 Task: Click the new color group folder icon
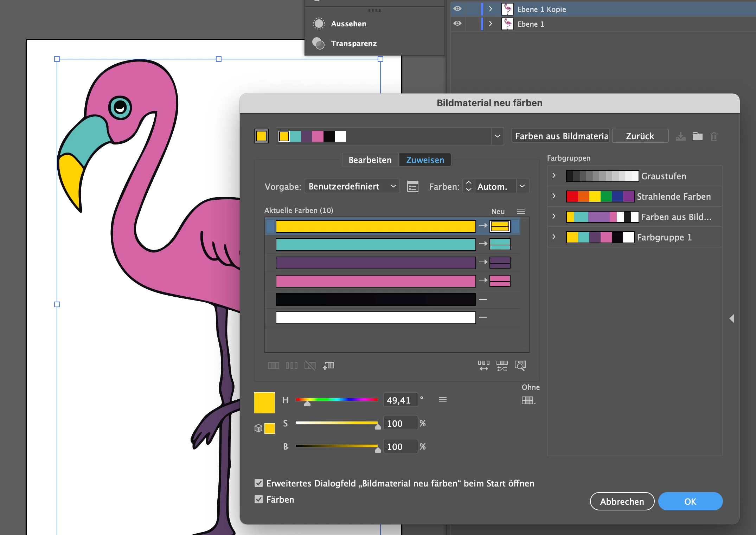point(697,136)
